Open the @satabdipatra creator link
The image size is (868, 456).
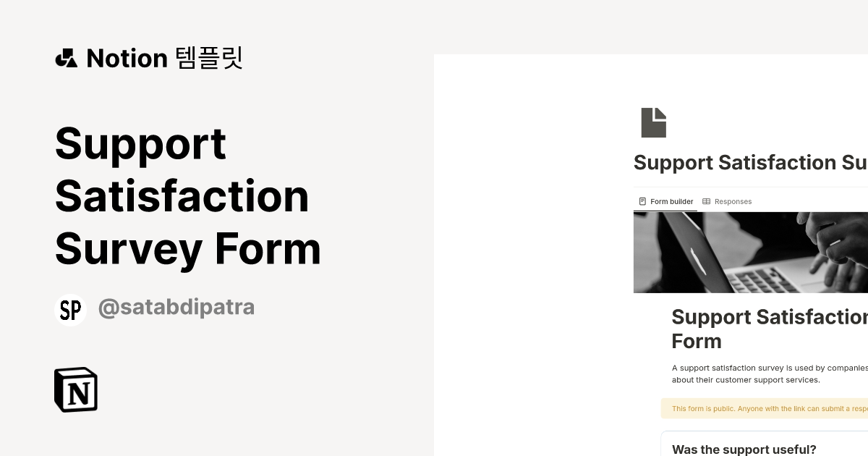coord(176,307)
